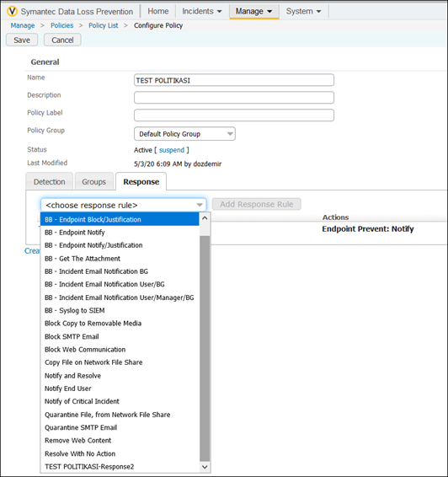Select BB - Endpoint Notify/Justification option
The width and height of the screenshot is (448, 477).
tap(120, 245)
